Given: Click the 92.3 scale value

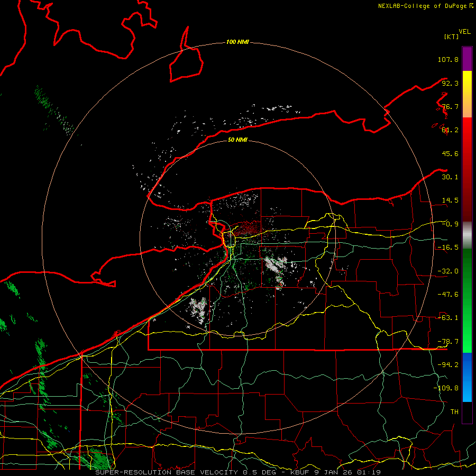Looking at the screenshot, I should coord(450,83).
